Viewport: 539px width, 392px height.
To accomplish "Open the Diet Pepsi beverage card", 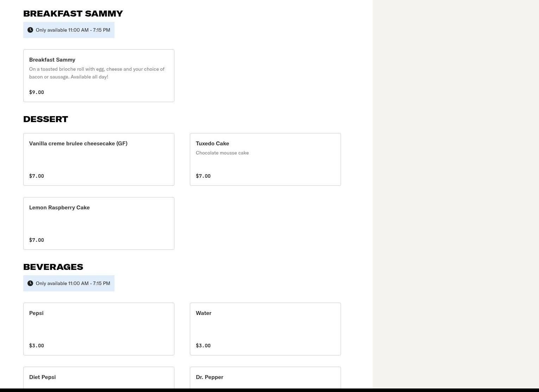I will 99,378.
